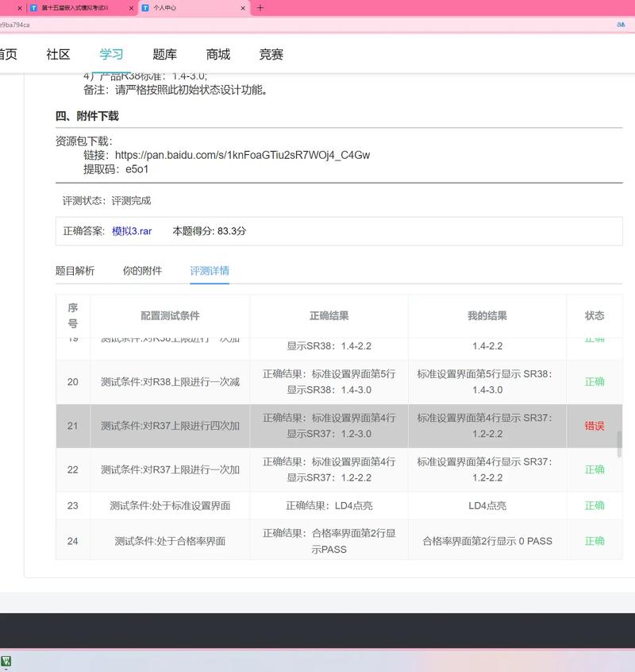Image resolution: width=635 pixels, height=672 pixels.
Task: Click the 状态 column header
Action: coord(595,316)
